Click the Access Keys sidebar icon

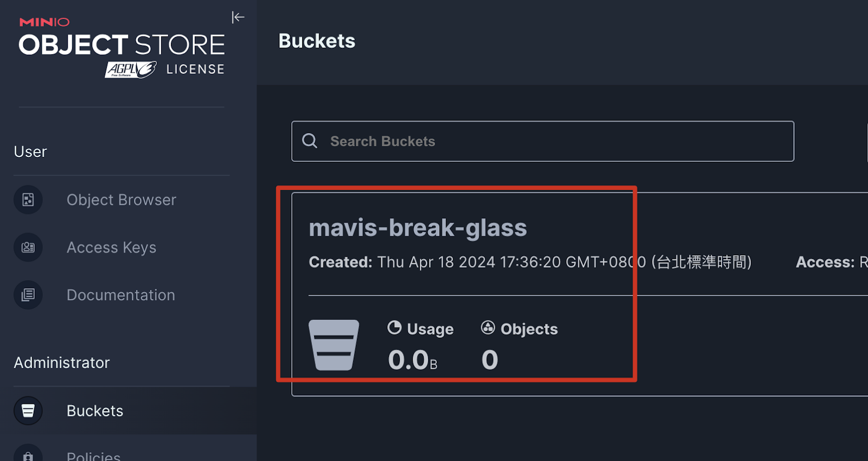(x=28, y=248)
